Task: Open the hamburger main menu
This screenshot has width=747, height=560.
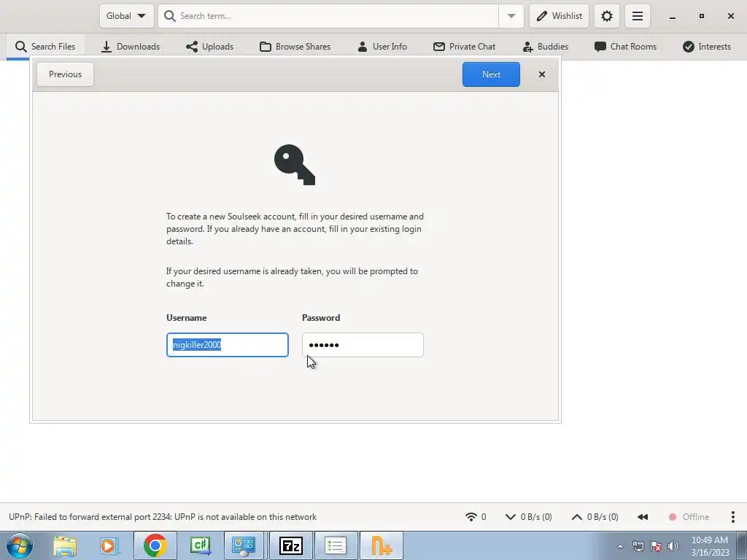Action: click(x=638, y=16)
